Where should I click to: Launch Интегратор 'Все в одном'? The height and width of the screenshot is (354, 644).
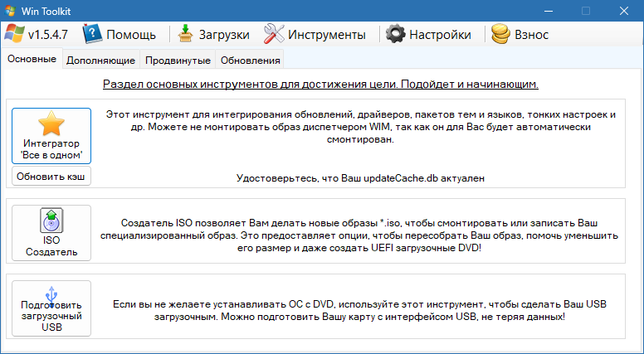point(51,136)
